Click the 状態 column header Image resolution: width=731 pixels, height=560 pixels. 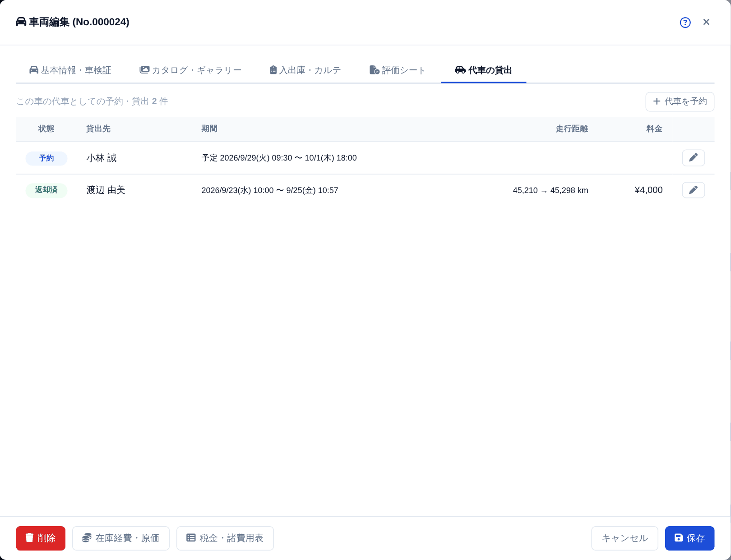(46, 129)
